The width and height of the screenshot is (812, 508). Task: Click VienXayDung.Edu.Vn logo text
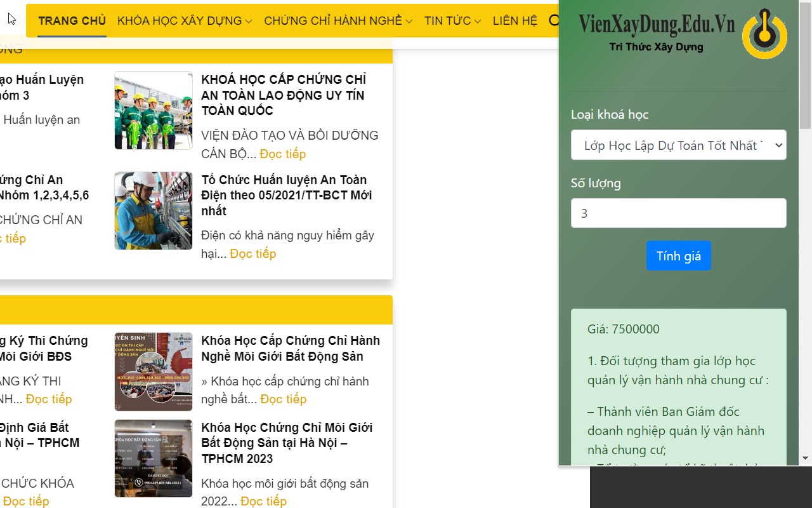click(657, 25)
